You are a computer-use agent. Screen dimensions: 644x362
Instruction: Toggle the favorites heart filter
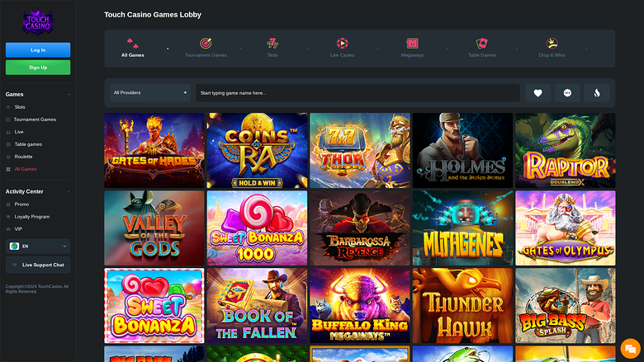click(x=537, y=92)
